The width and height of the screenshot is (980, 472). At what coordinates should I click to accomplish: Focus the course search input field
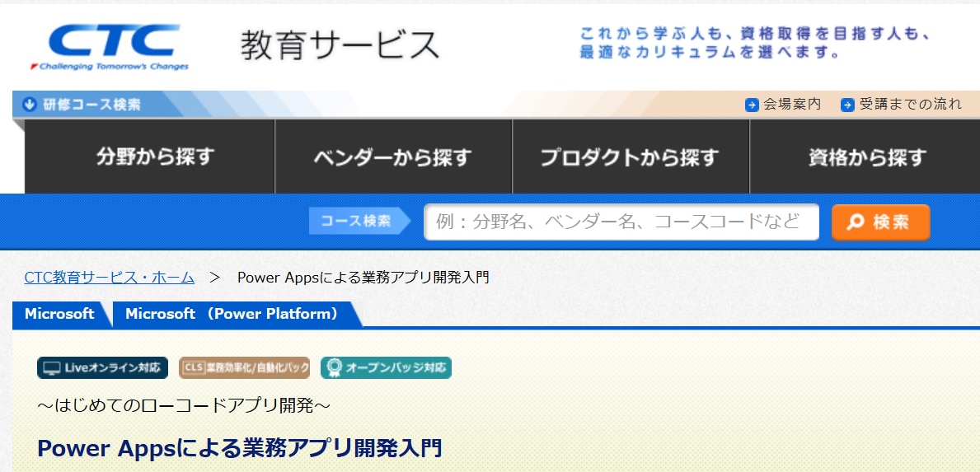(x=621, y=222)
